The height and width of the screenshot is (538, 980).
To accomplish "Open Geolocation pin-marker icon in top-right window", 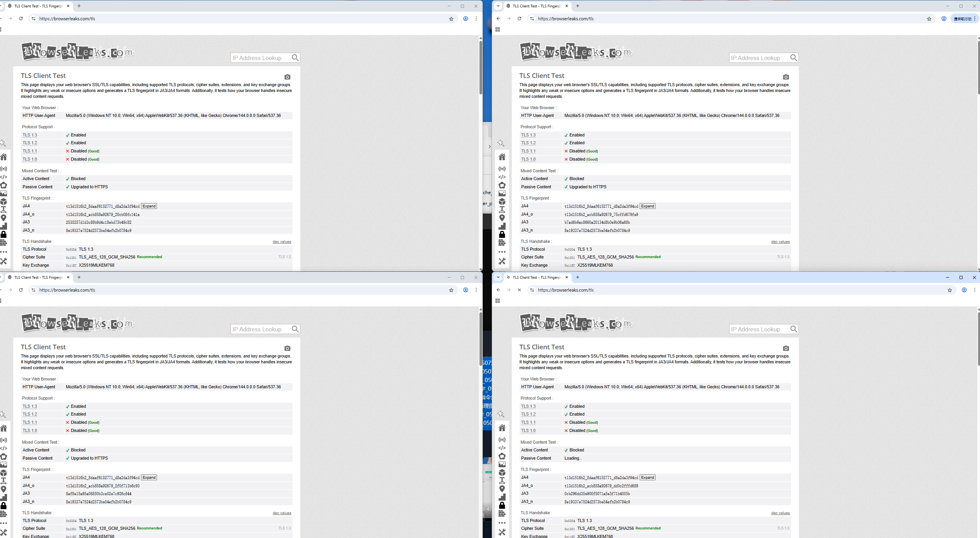I will (x=502, y=218).
